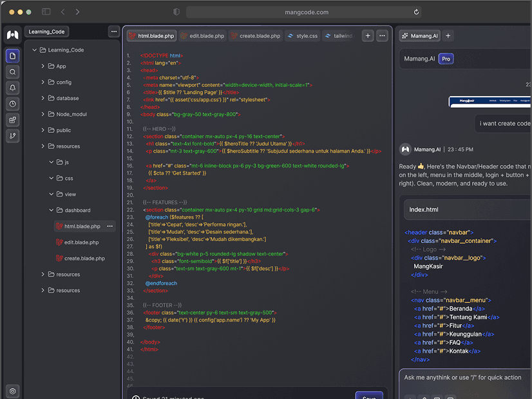Expand the config folder

tap(43, 82)
